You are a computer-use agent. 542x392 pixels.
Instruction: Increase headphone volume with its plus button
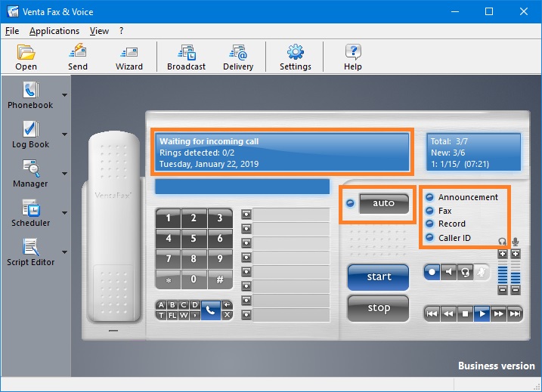click(503, 254)
